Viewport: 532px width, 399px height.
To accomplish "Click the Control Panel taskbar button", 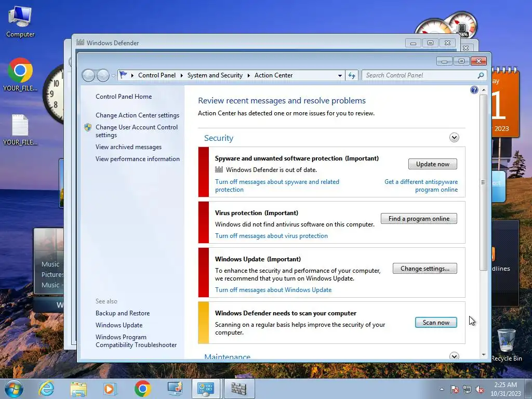I will point(206,389).
